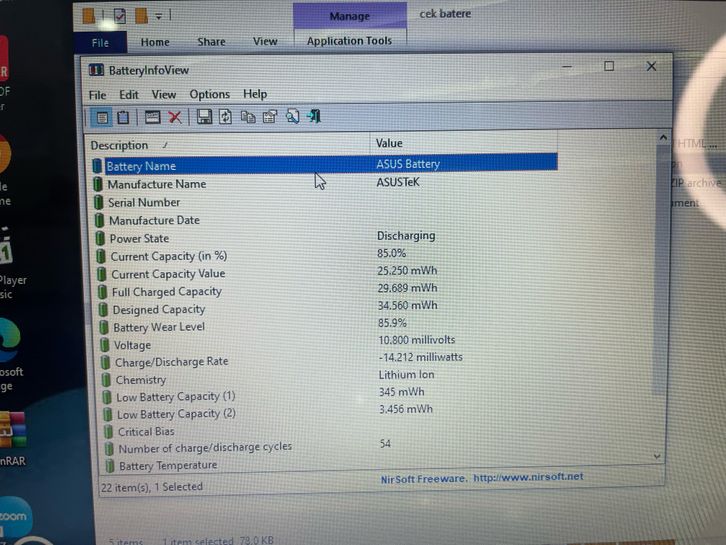Screen dimensions: 726x545
Task: Click the WinRAR desktop icon
Action: (x=13, y=430)
